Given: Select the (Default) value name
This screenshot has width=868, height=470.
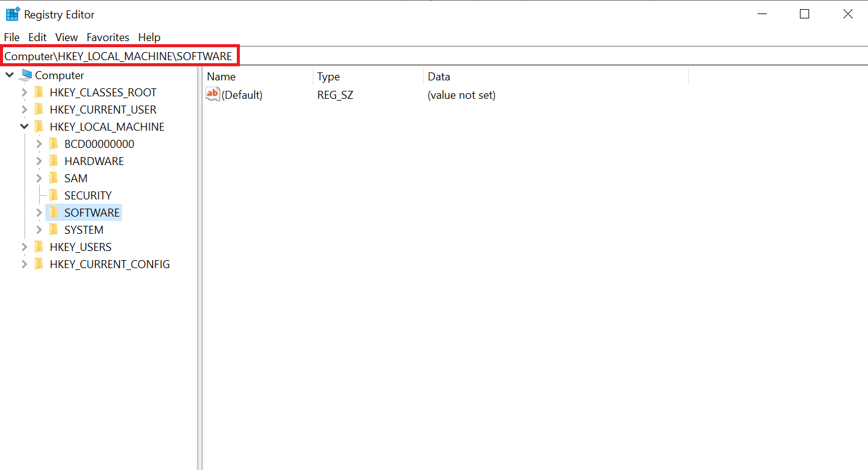Looking at the screenshot, I should coord(242,95).
